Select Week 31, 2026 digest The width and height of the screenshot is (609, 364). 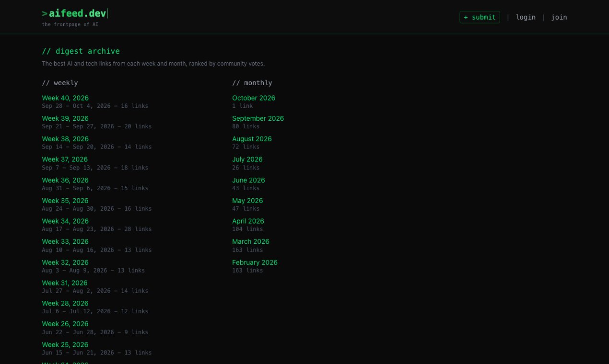(x=65, y=283)
